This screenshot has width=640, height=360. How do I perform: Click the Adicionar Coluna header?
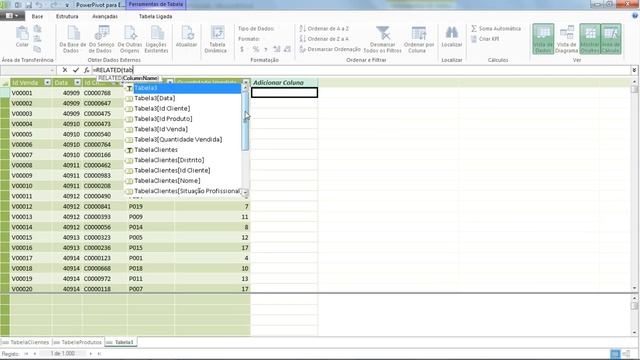pyautogui.click(x=284, y=83)
